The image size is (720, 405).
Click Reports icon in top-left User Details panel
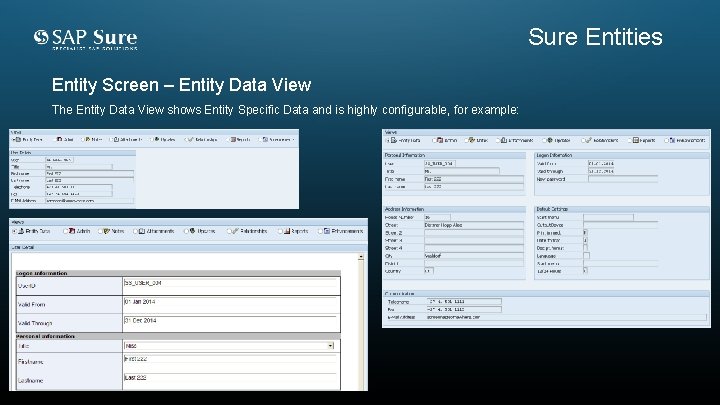click(x=233, y=139)
